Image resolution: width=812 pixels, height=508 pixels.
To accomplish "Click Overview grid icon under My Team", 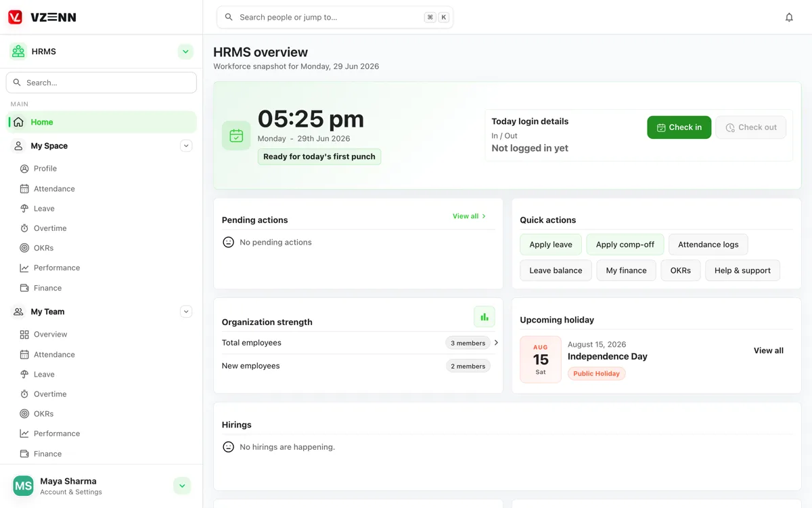I will [x=24, y=335].
